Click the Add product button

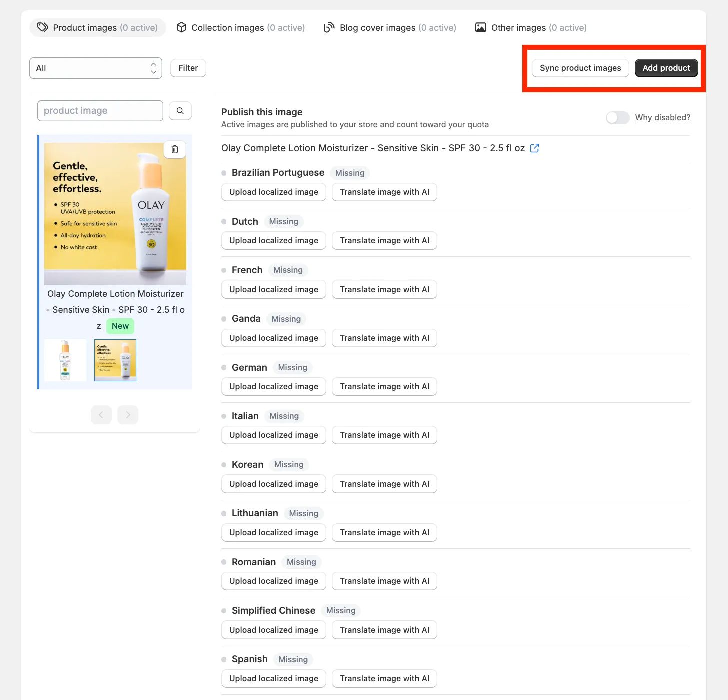666,68
